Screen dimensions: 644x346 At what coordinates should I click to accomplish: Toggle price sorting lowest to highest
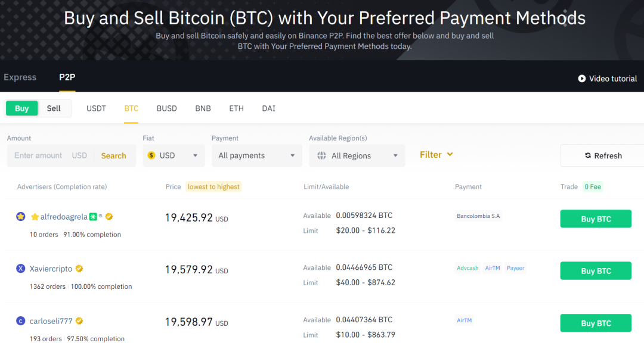[213, 186]
